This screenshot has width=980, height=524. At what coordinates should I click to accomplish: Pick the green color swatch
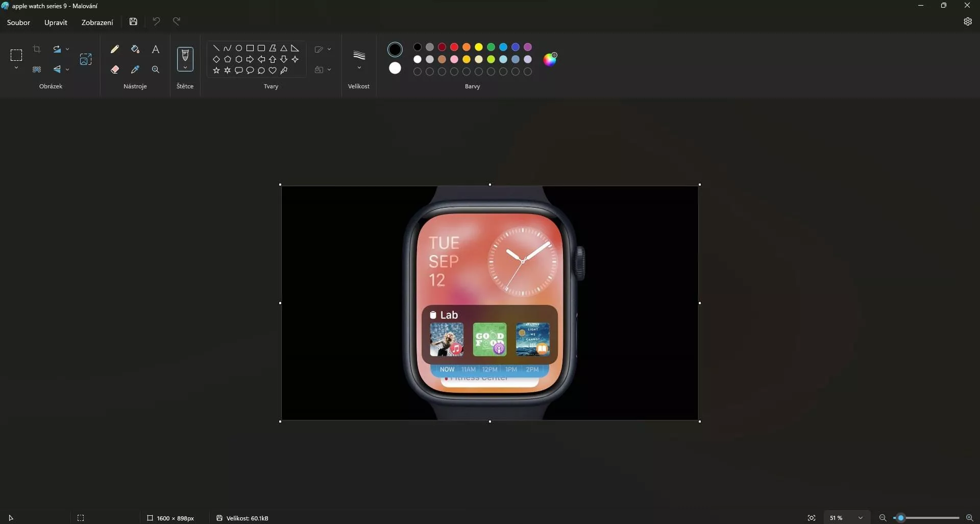click(491, 47)
